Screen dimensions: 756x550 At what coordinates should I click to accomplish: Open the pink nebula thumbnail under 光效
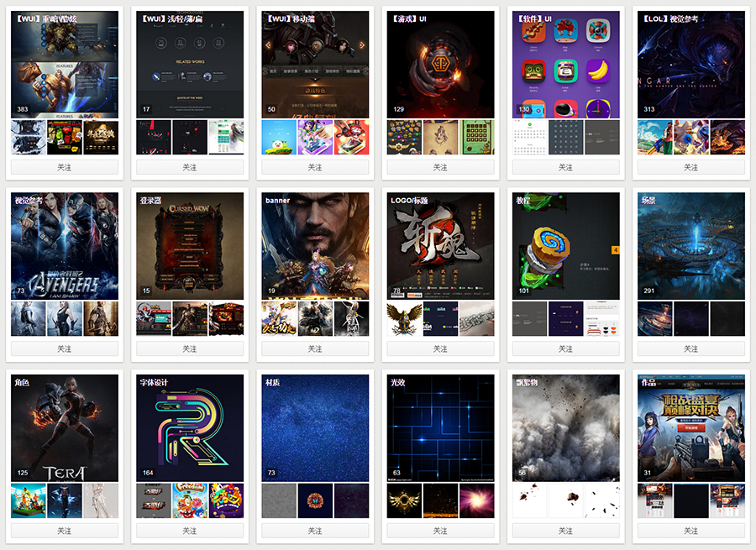tap(477, 500)
